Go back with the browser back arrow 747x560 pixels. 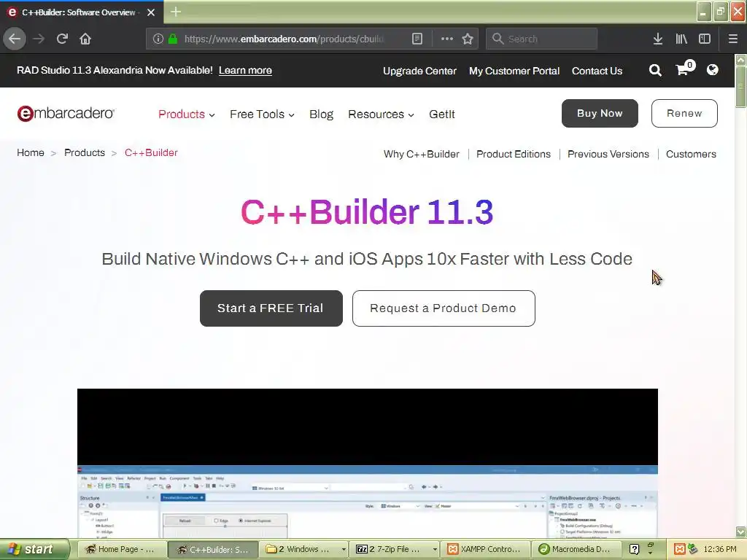[x=15, y=39]
